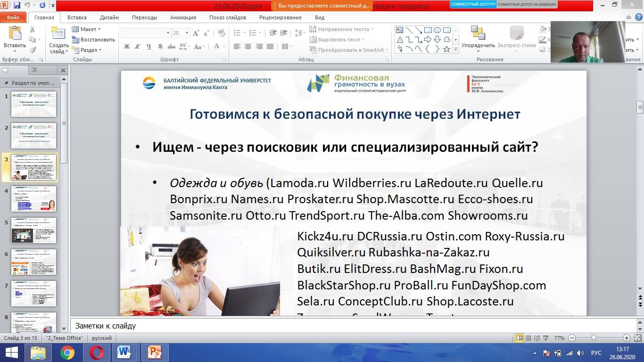The height and width of the screenshot is (362, 644).
Task: Click the zoom in plus button
Action: [627, 338]
